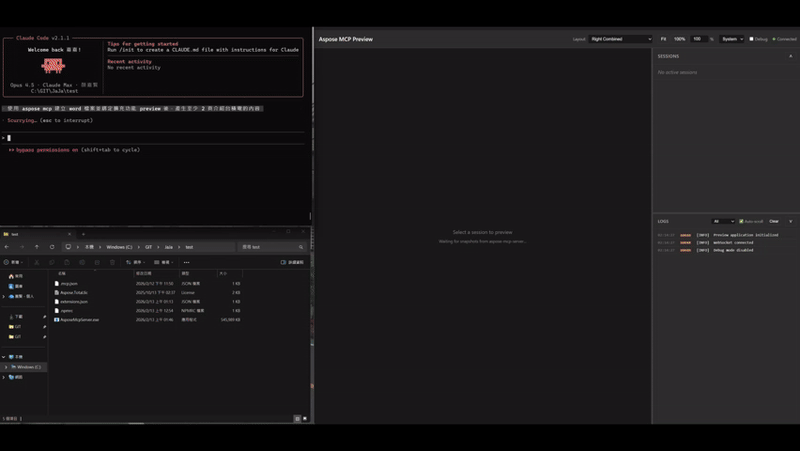Select Windows (C:) in the navigation pane
This screenshot has width=800, height=451.
click(28, 367)
